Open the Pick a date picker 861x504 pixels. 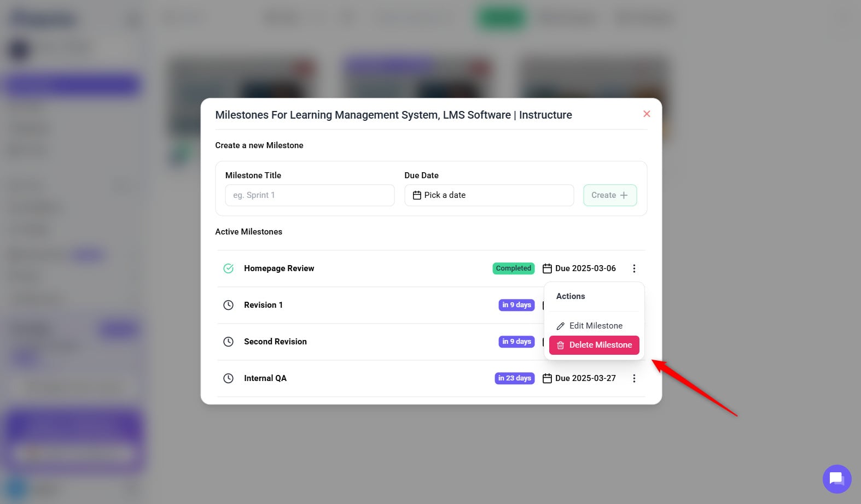point(489,195)
